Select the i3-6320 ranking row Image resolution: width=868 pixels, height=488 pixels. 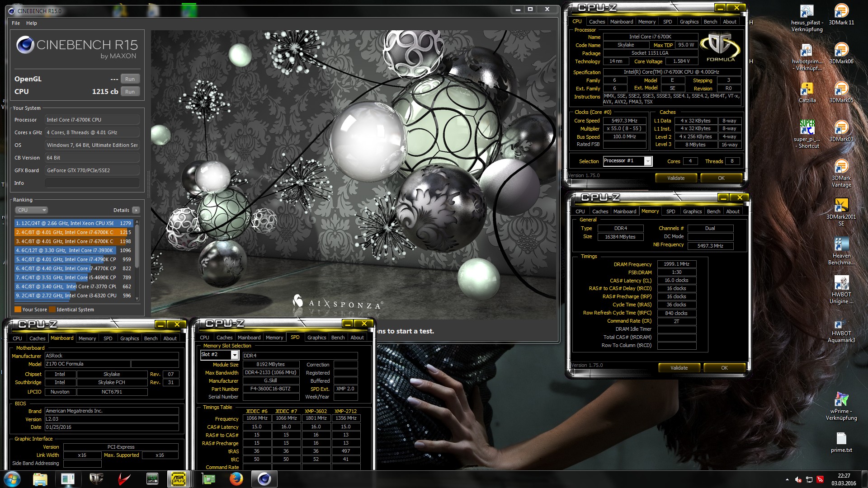(x=73, y=296)
